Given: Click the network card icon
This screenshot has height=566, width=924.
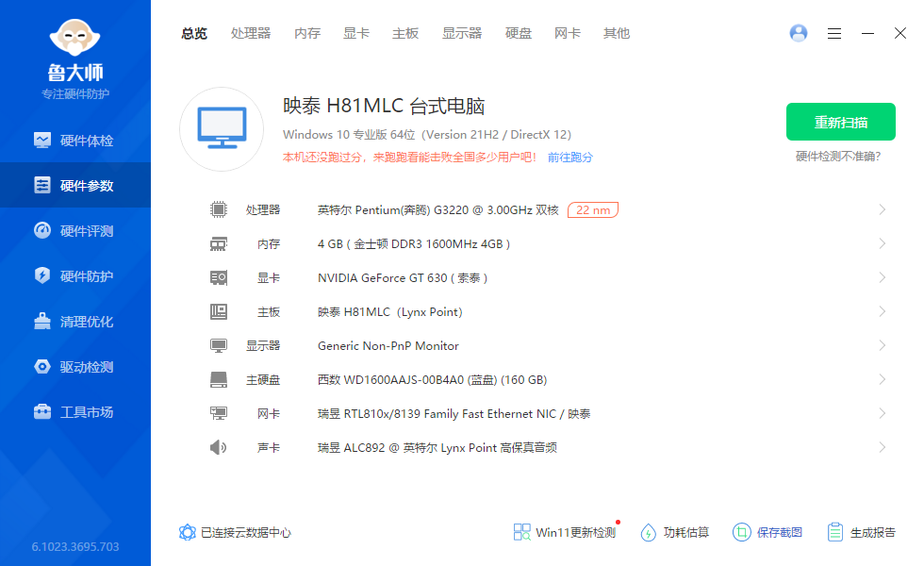Looking at the screenshot, I should click(219, 413).
